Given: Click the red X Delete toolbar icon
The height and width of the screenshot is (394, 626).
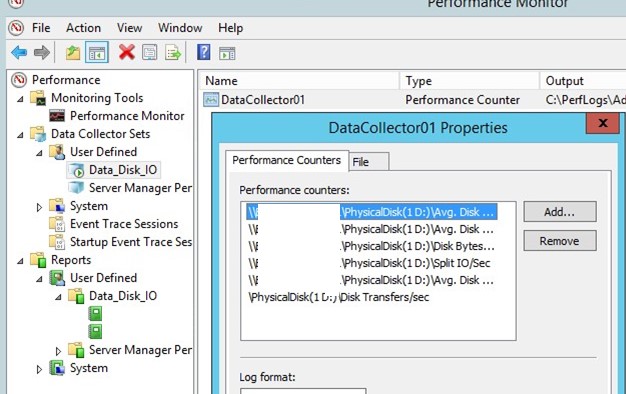Looking at the screenshot, I should pyautogui.click(x=127, y=52).
